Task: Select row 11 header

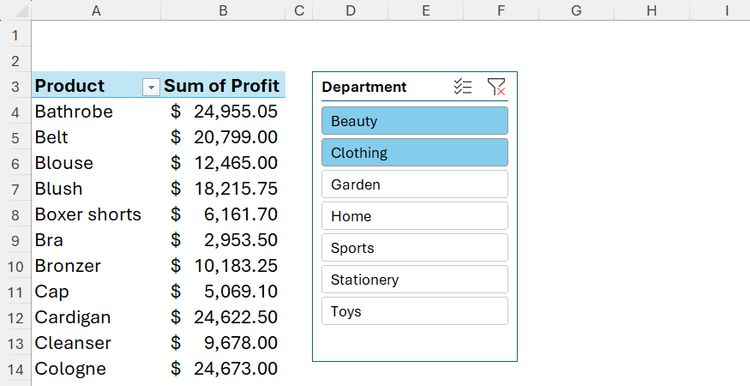Action: (x=15, y=292)
